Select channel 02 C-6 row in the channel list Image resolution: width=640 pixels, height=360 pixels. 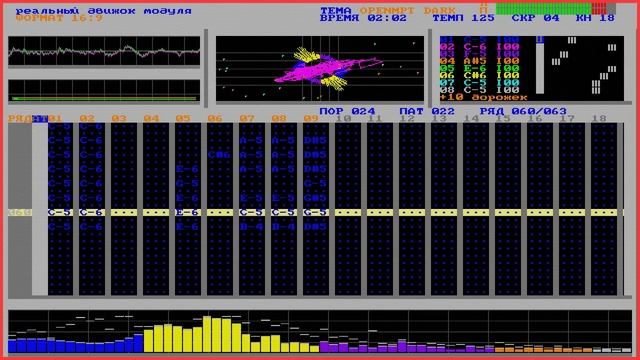[x=480, y=47]
